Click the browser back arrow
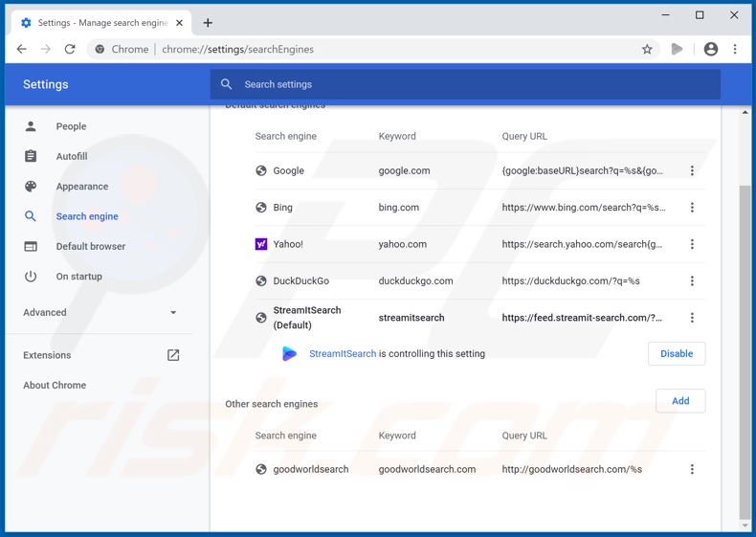Viewport: 756px width, 537px height. (x=22, y=49)
